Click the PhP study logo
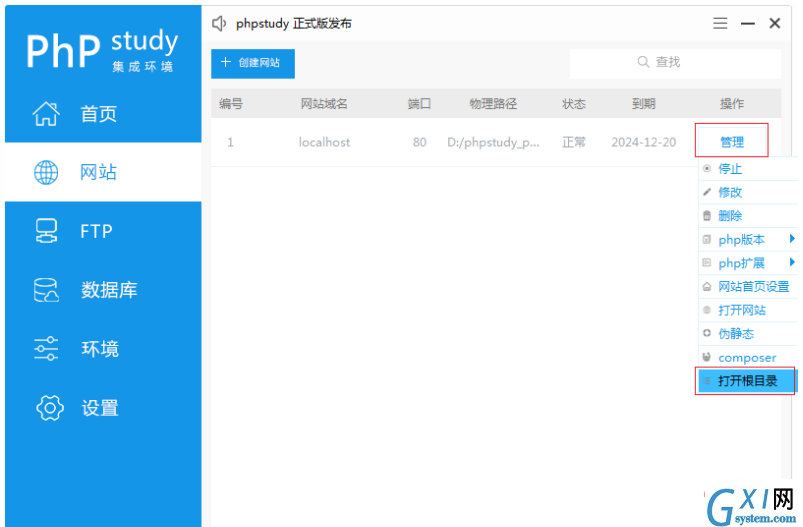Viewport: 803px width, 527px height. coord(102,50)
